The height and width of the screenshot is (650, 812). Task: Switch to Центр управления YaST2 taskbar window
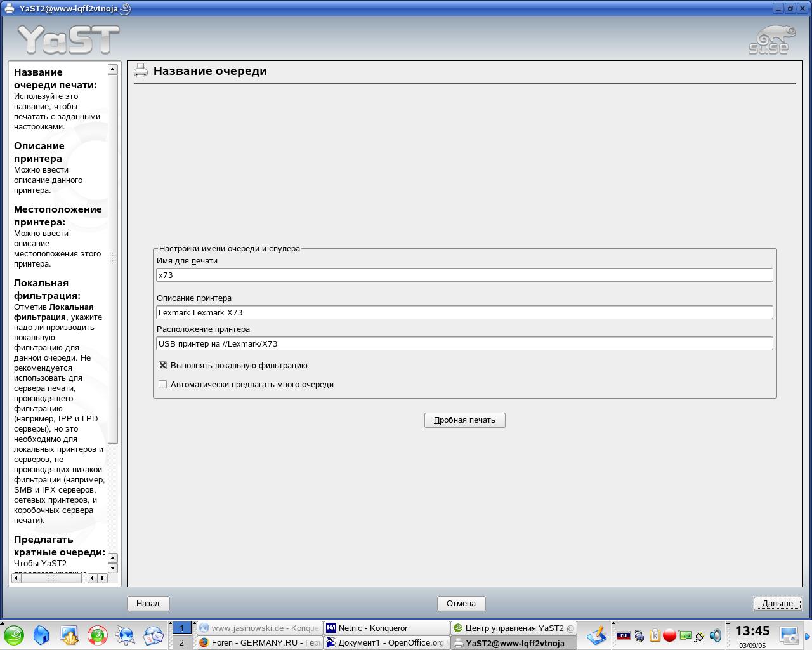tap(514, 628)
